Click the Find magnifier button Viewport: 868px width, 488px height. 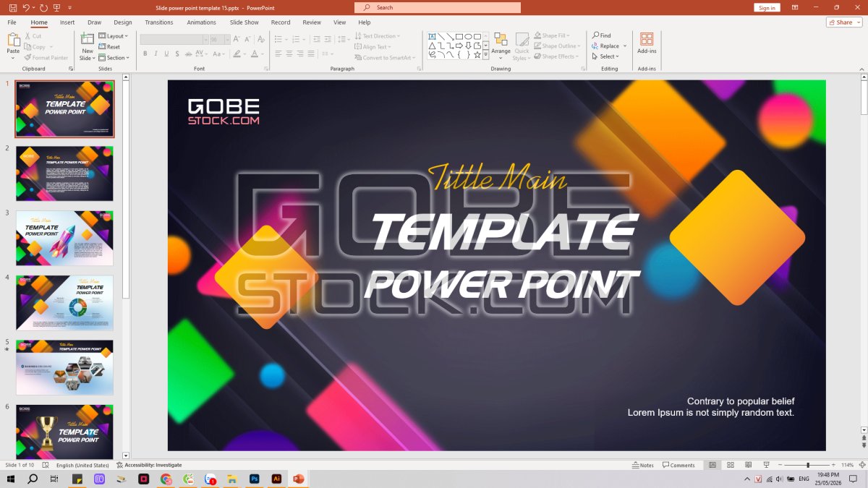[601, 35]
